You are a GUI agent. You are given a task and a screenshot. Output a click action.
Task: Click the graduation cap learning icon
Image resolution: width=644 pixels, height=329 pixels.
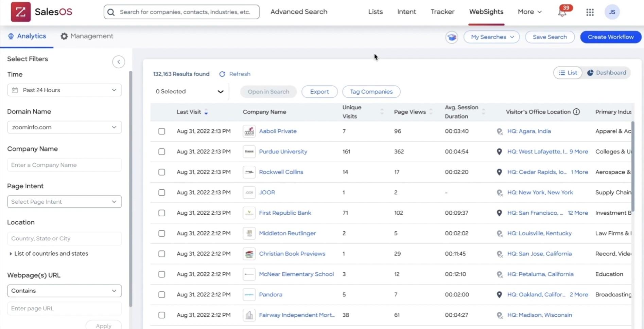coord(452,37)
